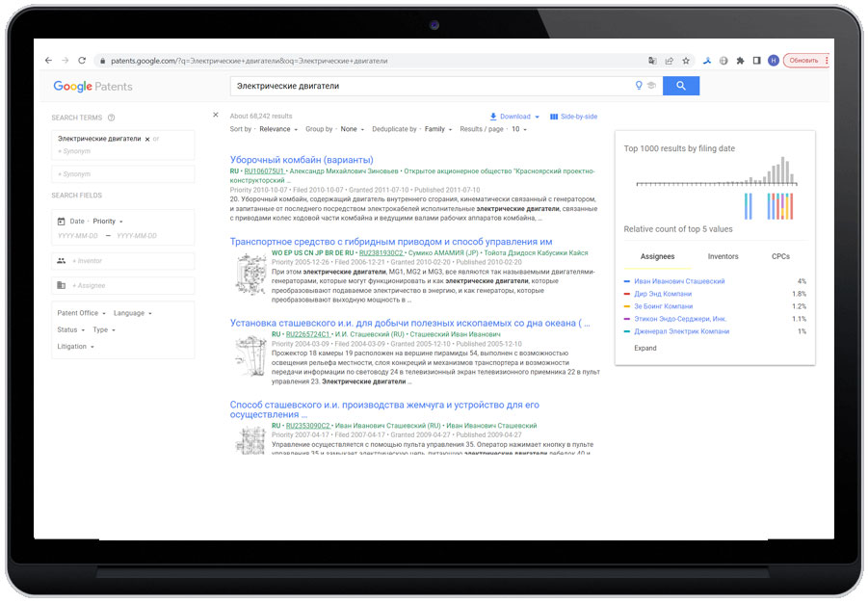Click the Side-by-side view icon
This screenshot has width=868, height=603.
pyautogui.click(x=554, y=117)
